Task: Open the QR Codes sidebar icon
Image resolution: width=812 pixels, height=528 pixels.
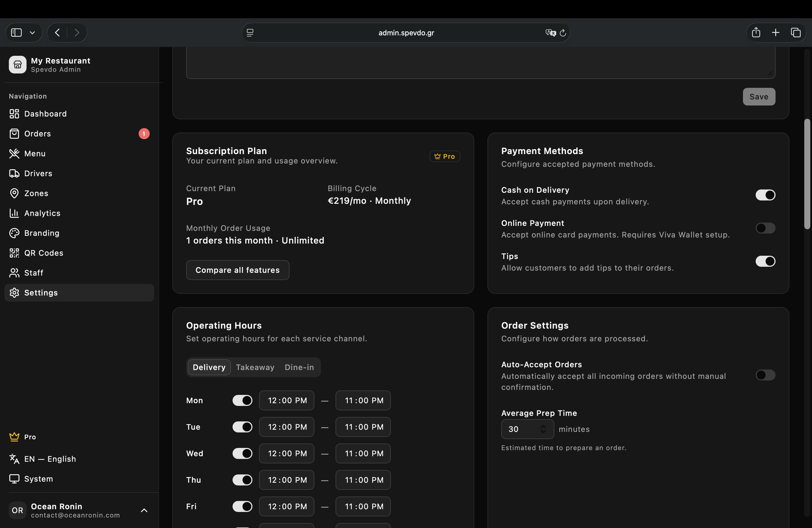Action: (14, 253)
